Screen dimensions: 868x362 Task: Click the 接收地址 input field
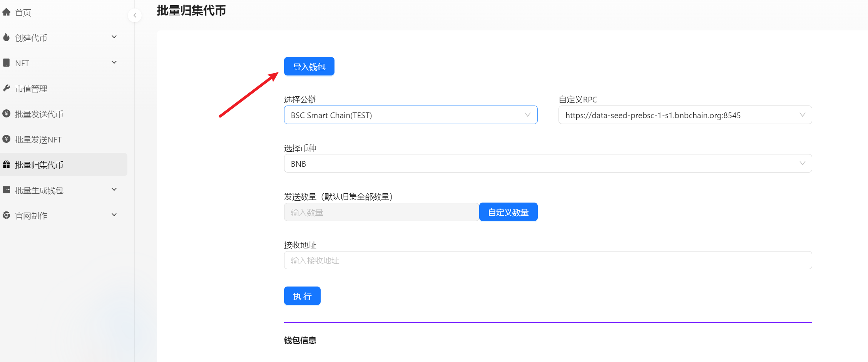pos(548,261)
